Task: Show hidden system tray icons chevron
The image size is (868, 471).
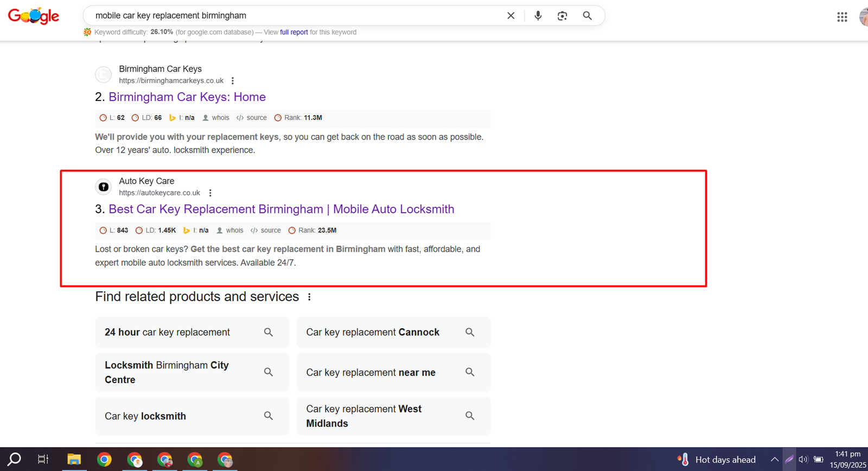Action: coord(774,460)
